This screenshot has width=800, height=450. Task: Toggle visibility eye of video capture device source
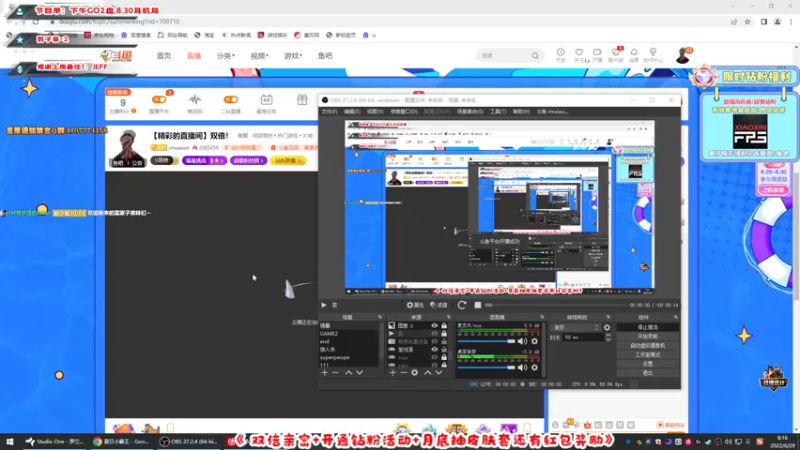(434, 341)
